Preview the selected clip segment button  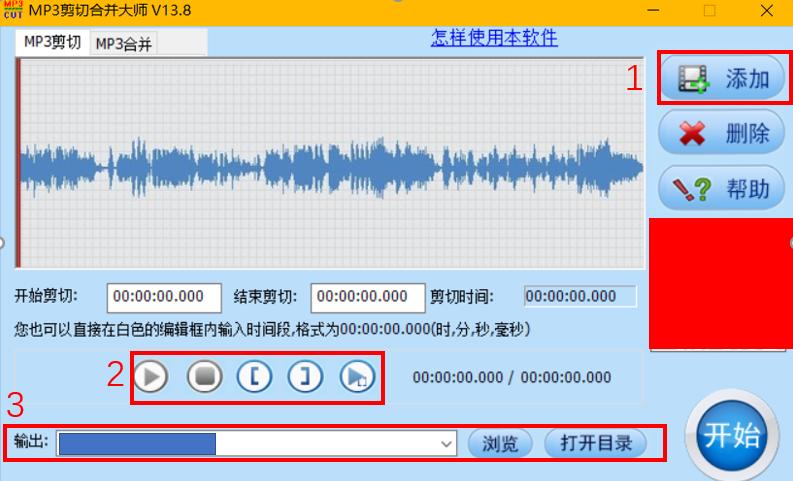(358, 376)
